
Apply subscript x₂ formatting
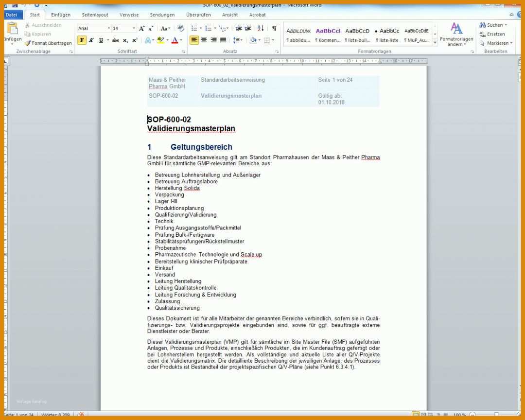125,40
